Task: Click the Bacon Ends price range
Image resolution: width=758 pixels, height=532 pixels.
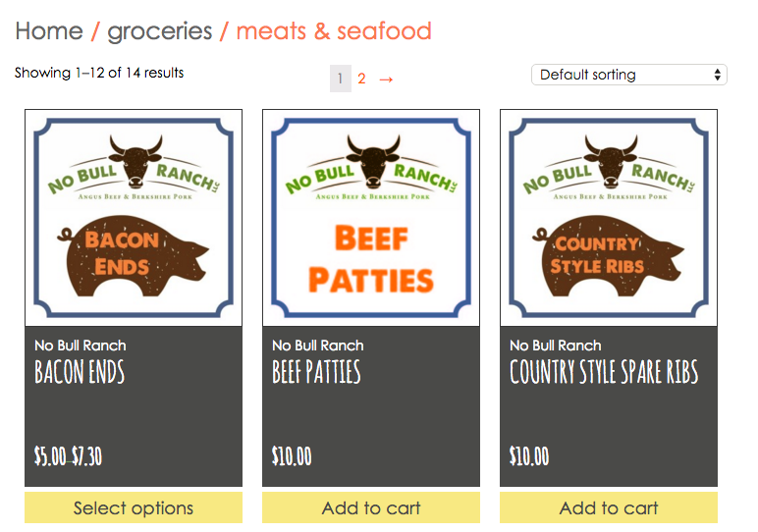Action: pos(68,456)
